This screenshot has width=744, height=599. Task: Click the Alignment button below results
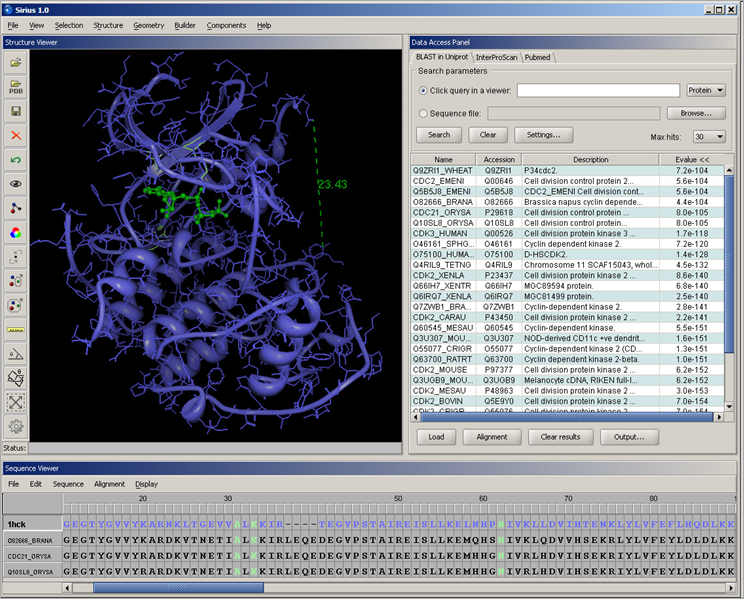(492, 437)
